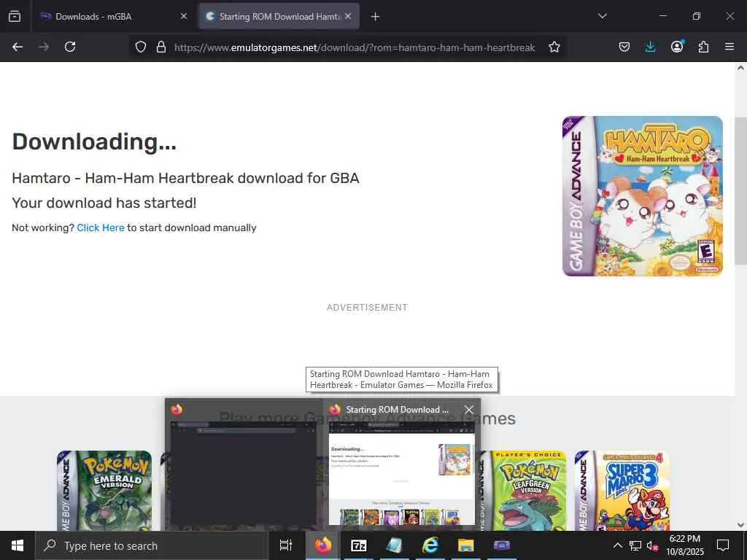Screen dimensions: 747x560
Task: Close the Starting ROM Download tab
Action: [348, 16]
